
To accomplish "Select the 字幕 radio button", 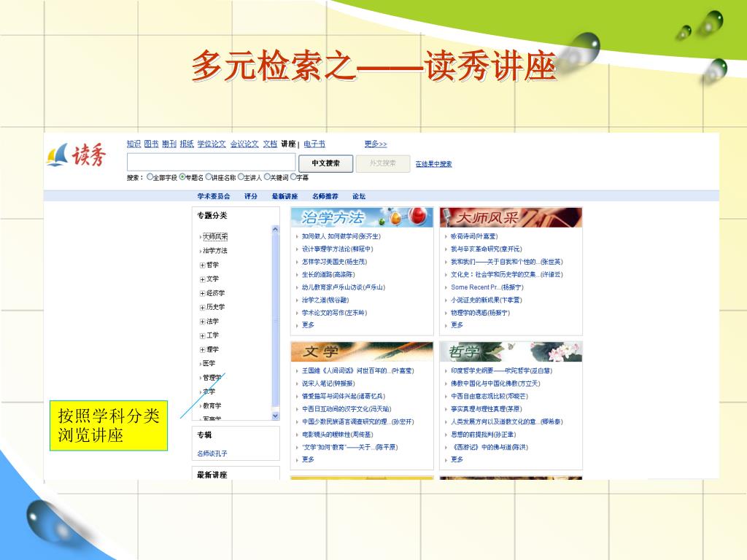I will (x=293, y=177).
